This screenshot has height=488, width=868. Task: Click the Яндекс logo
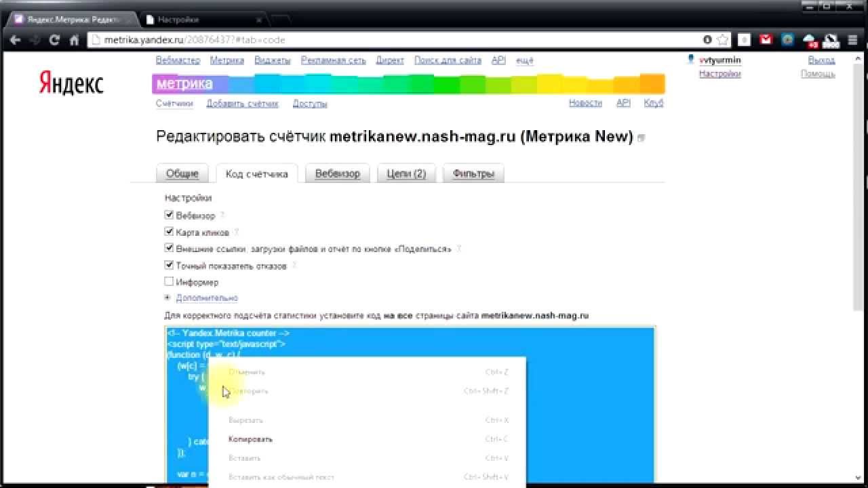tap(71, 84)
